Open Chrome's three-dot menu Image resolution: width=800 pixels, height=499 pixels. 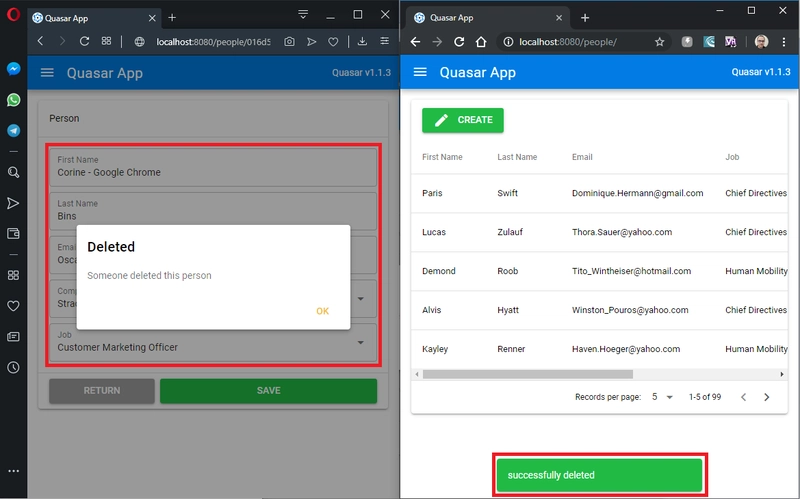coord(785,42)
